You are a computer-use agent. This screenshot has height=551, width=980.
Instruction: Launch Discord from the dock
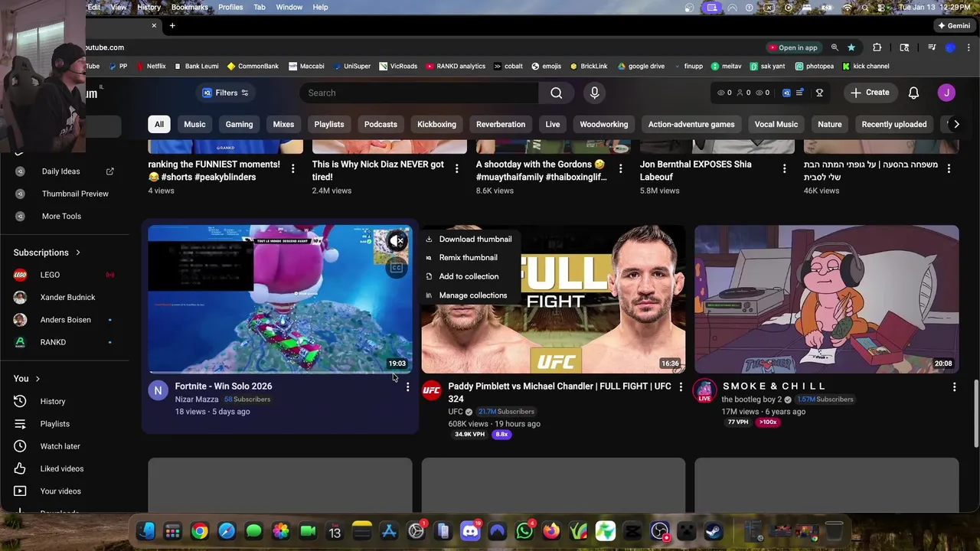[470, 530]
